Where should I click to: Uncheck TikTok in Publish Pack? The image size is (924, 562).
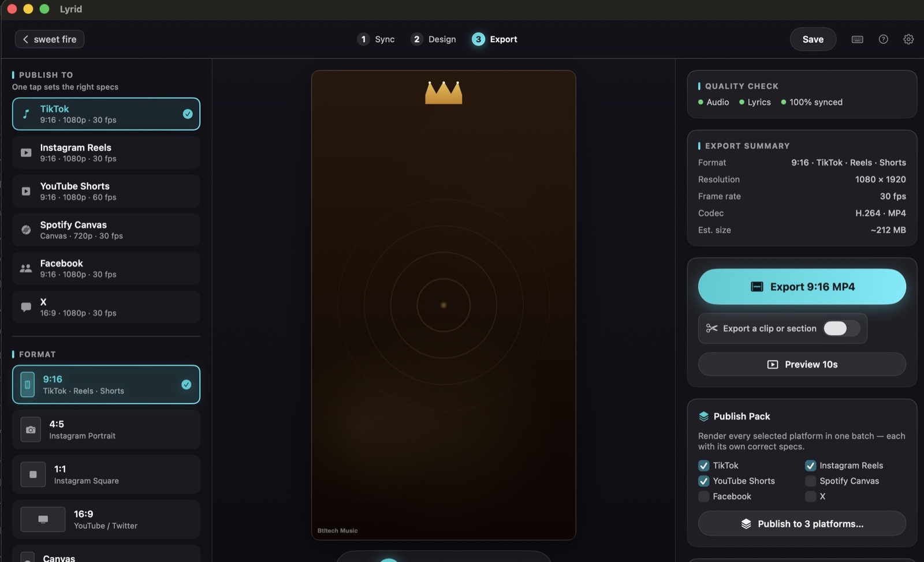click(x=703, y=466)
